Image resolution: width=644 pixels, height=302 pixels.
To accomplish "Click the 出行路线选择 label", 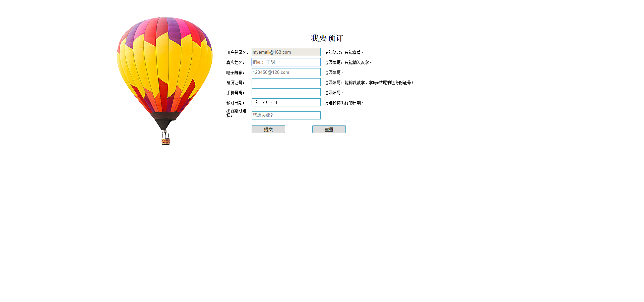I will click(x=236, y=113).
